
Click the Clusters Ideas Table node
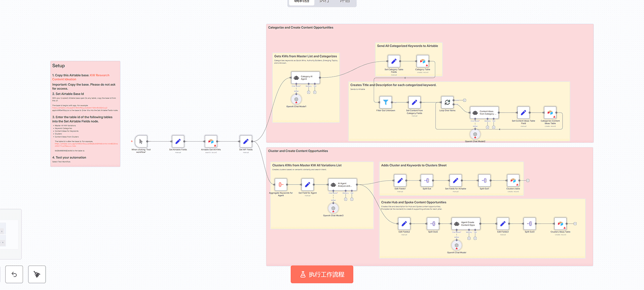point(560,224)
